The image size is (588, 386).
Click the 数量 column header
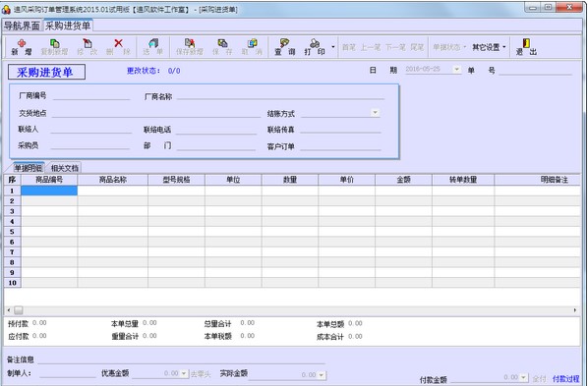click(290, 180)
